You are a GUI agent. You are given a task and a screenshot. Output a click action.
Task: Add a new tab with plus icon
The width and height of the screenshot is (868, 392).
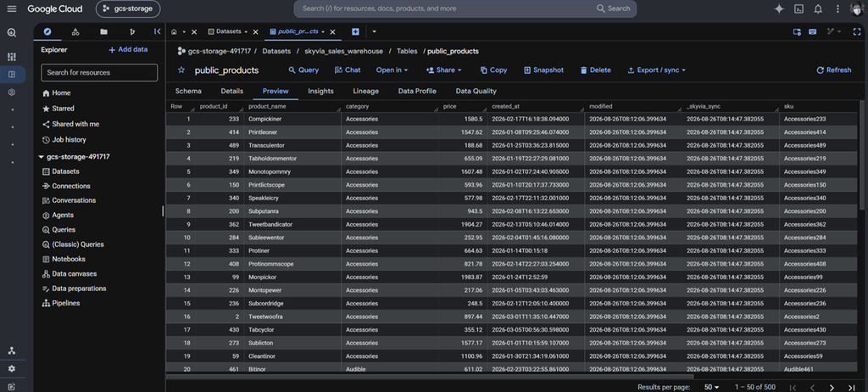(x=355, y=31)
